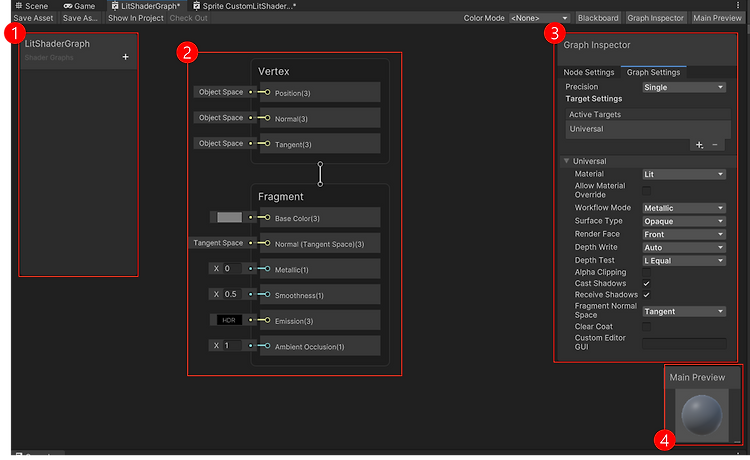
Task: Click the LitShaderGraph blackboard title
Action: 57,44
